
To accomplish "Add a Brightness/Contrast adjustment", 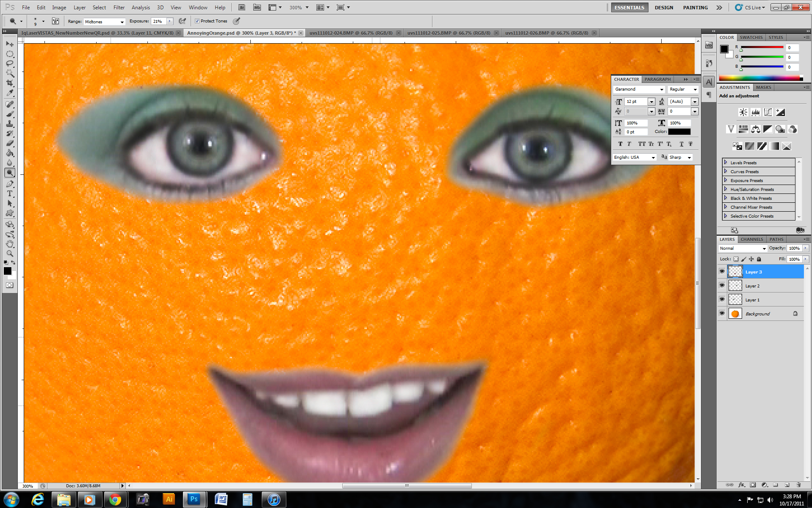I will coord(743,112).
